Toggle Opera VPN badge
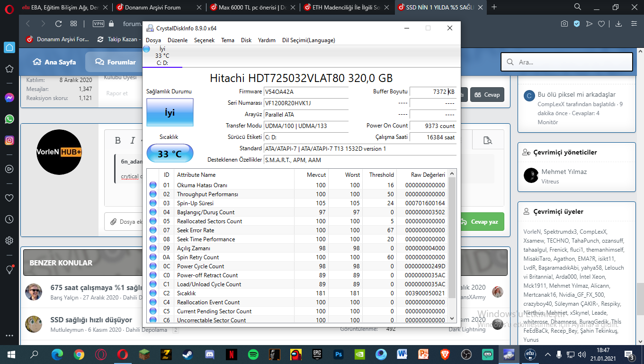644x364 pixels. 98,24
